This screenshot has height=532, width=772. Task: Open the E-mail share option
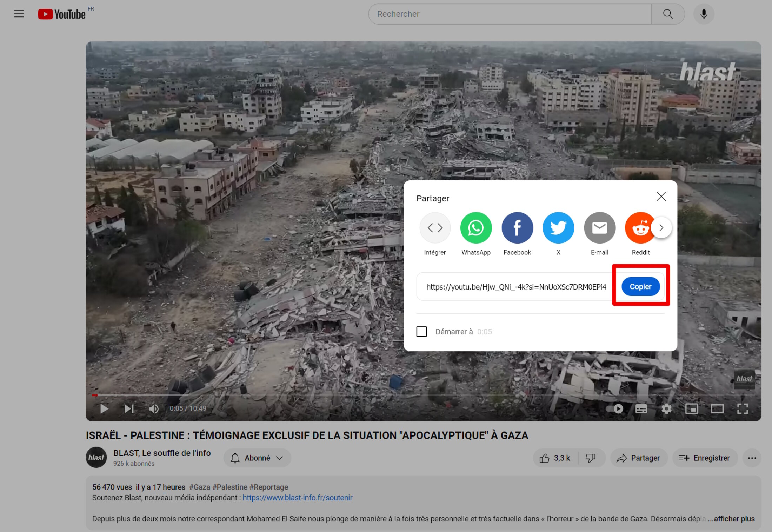599,228
